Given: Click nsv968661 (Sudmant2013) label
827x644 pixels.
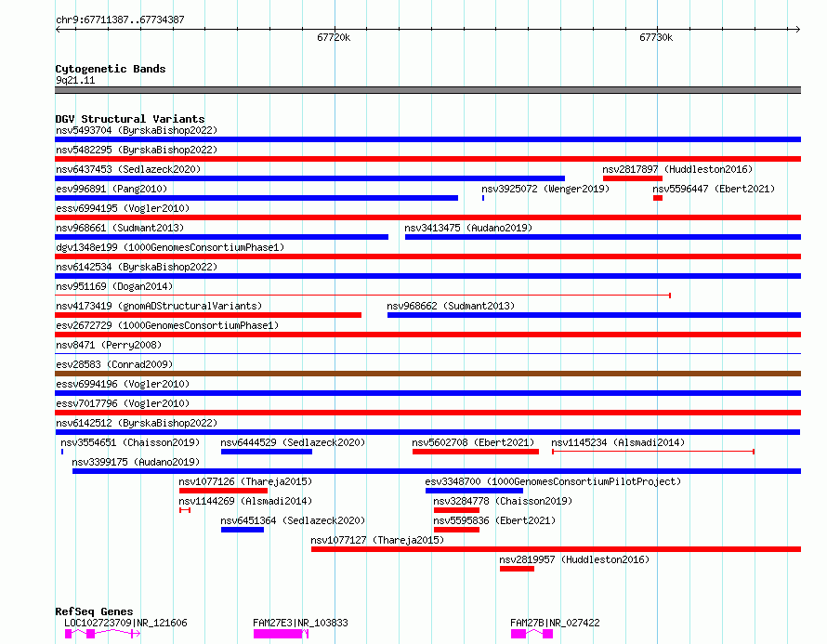Looking at the screenshot, I should [120, 228].
